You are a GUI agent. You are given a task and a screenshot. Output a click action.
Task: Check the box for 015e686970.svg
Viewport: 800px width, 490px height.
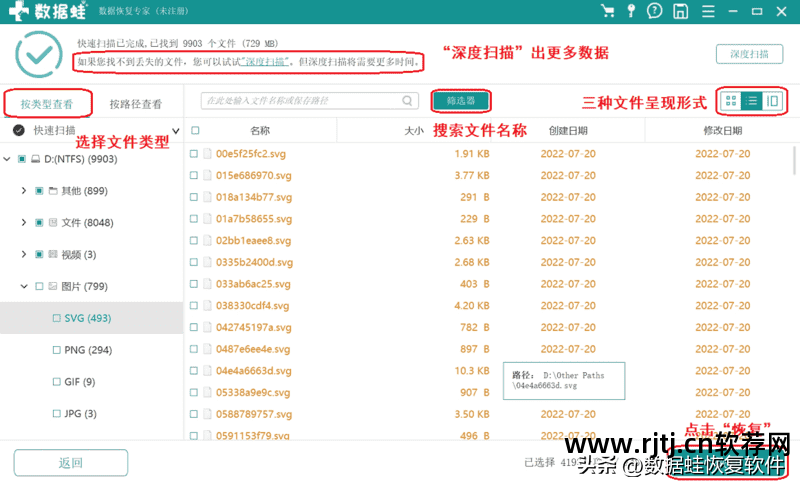click(x=194, y=176)
